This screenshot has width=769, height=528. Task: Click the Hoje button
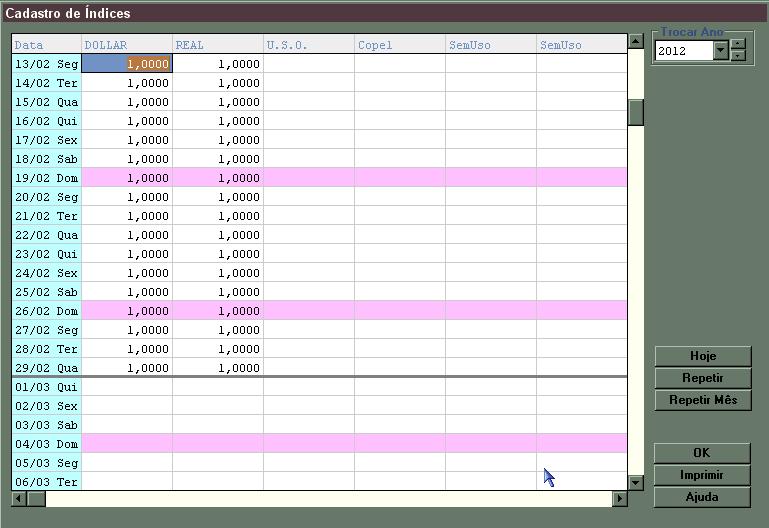tap(703, 356)
